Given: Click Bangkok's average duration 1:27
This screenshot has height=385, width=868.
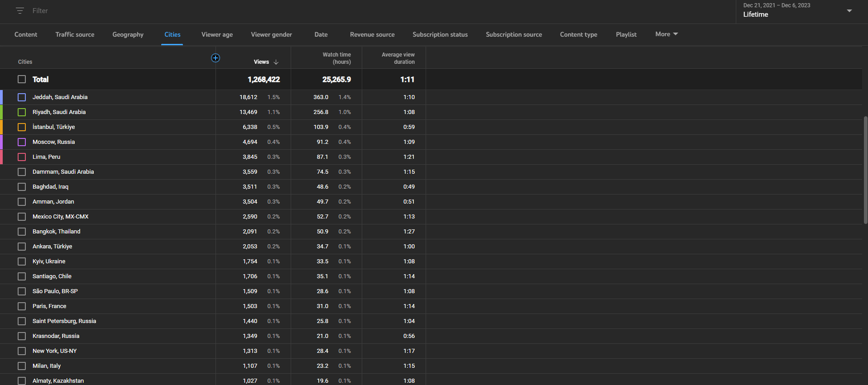Looking at the screenshot, I should click(409, 232).
